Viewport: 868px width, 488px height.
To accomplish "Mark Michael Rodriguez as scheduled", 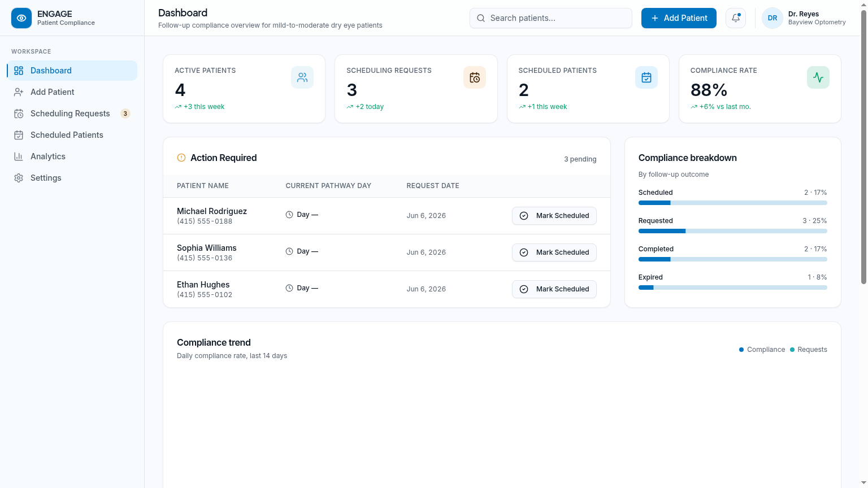I will point(554,216).
